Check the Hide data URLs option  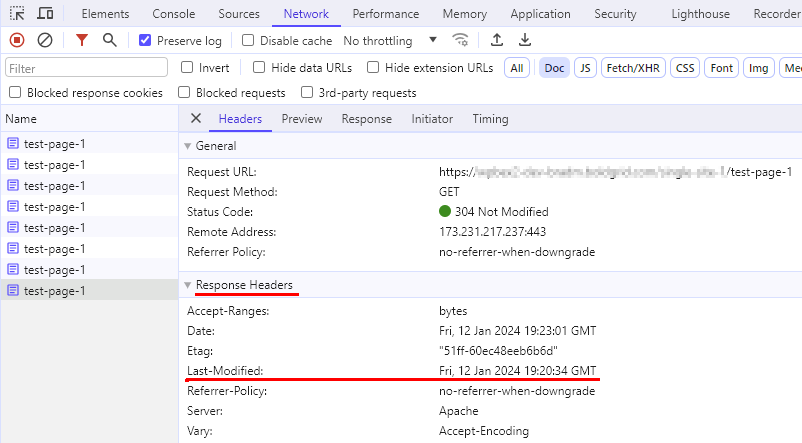259,68
